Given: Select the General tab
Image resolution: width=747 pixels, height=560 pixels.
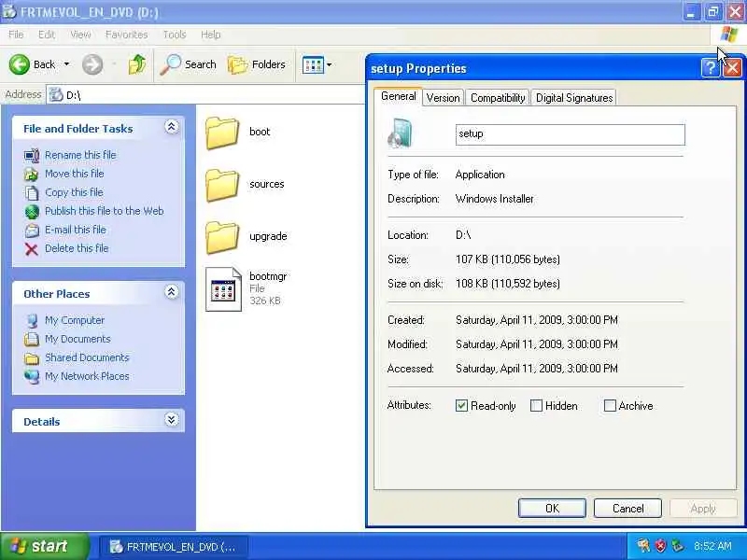Looking at the screenshot, I should [x=399, y=96].
